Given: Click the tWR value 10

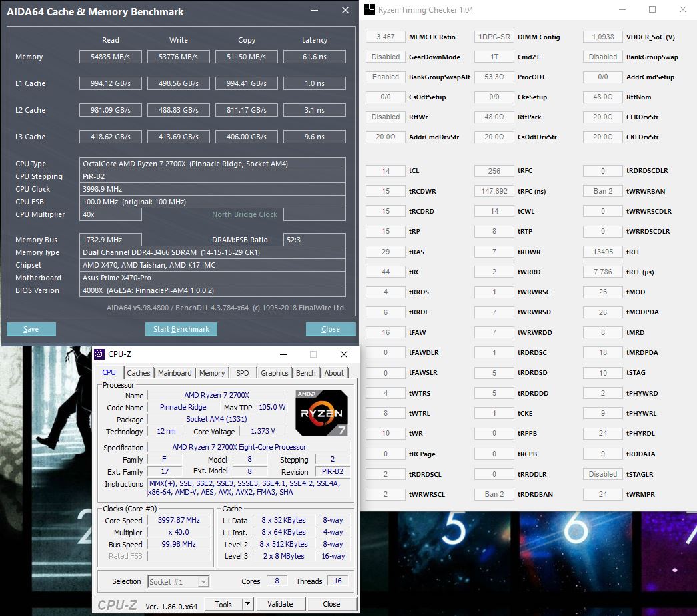Looking at the screenshot, I should click(x=386, y=433).
